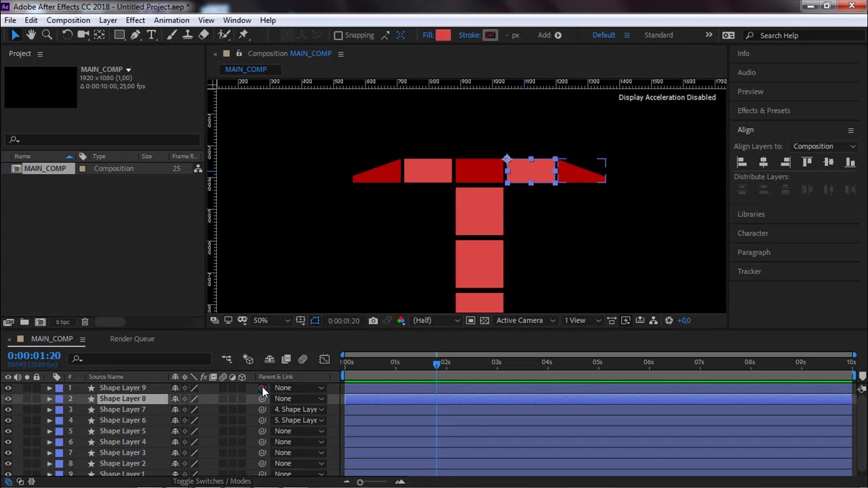Select the Roto Brush tool

pyautogui.click(x=223, y=35)
